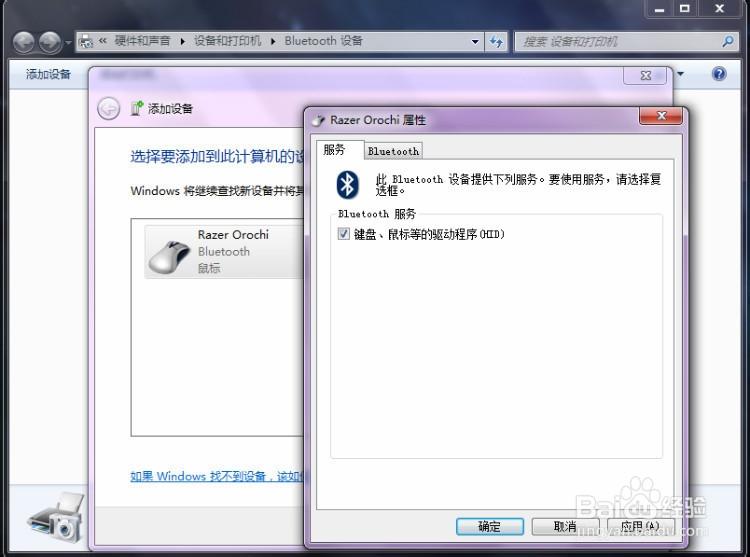Click the Razer Orochi 属性 title bar icon

click(318, 120)
